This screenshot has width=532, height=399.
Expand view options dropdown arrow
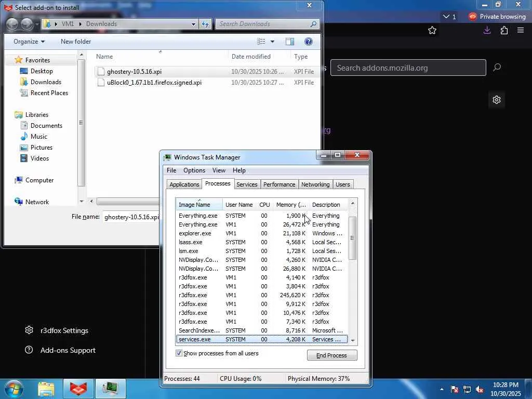pos(272,42)
